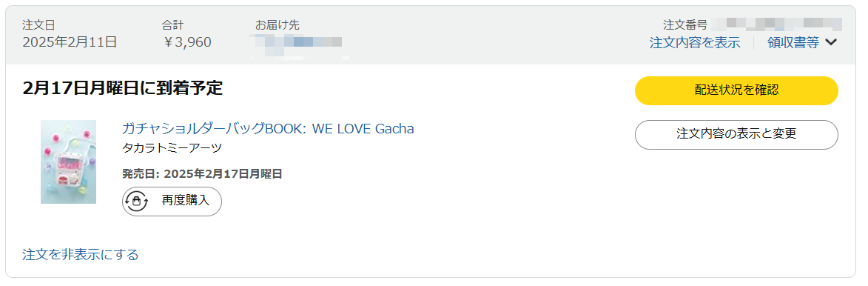Click the ¥3,960 total amount
This screenshot has width=868, height=286.
coord(186,42)
